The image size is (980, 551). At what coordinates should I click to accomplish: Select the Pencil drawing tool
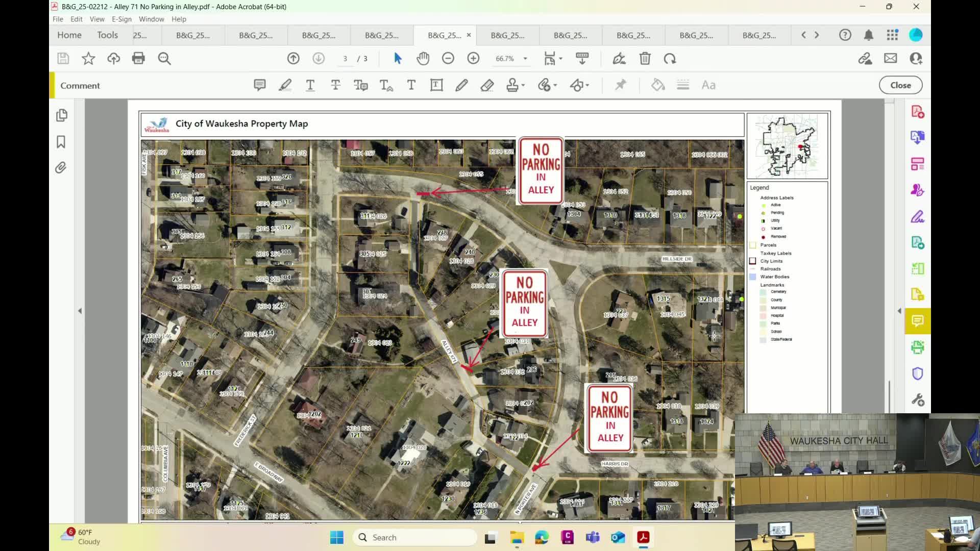461,85
